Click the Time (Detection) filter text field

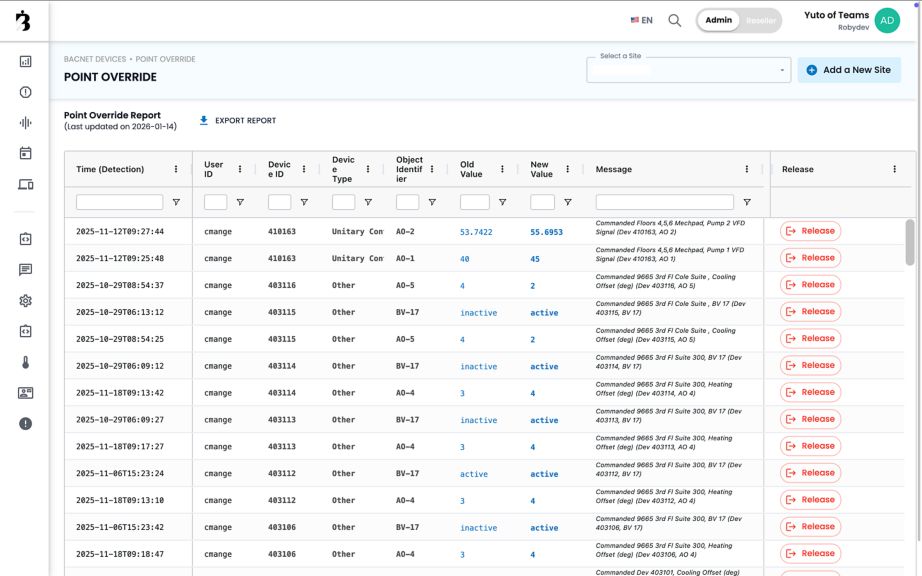coord(119,202)
